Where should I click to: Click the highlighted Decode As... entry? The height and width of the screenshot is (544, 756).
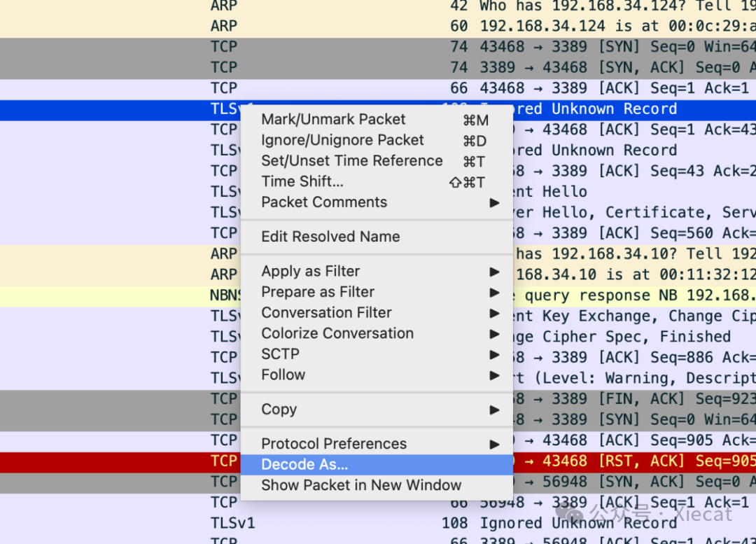tap(304, 465)
